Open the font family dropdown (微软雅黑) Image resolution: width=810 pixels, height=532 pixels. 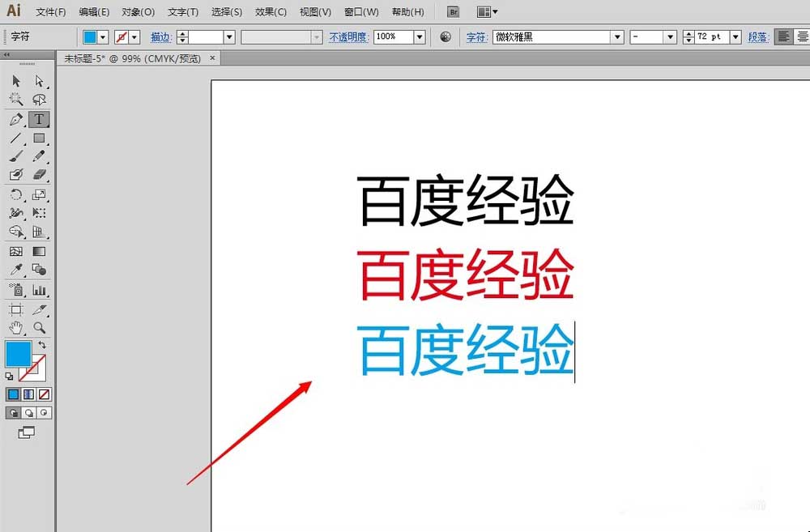(617, 37)
